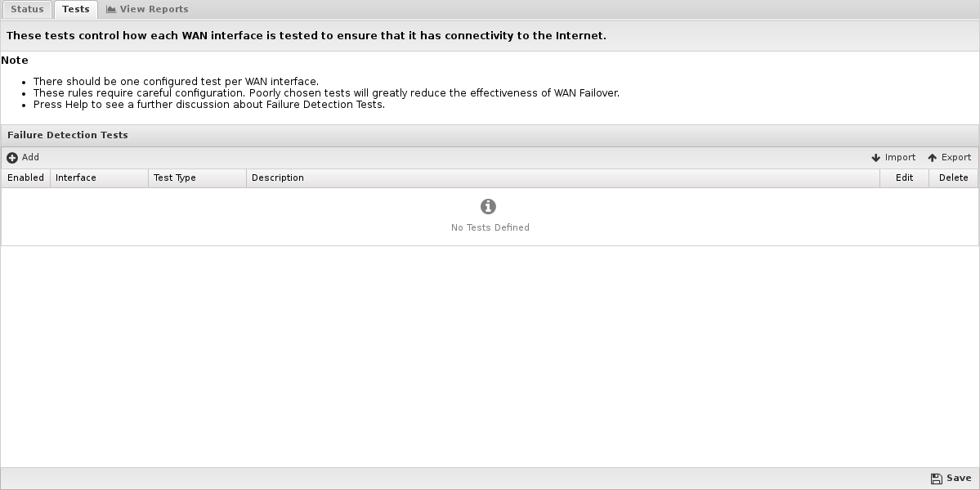Screen dimensions: 980x490
Task: Click the Export button text
Action: pyautogui.click(x=956, y=158)
